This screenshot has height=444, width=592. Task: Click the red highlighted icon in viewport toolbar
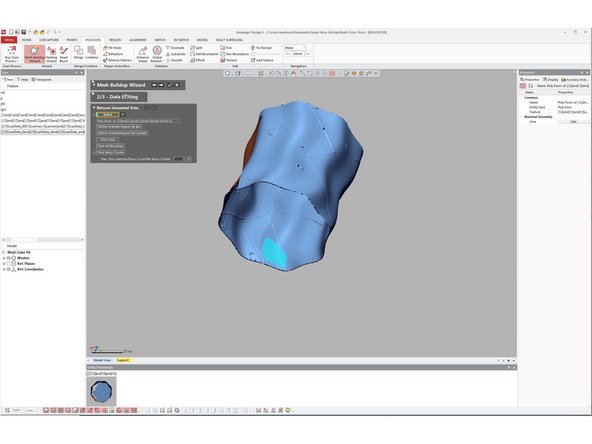coord(332,73)
